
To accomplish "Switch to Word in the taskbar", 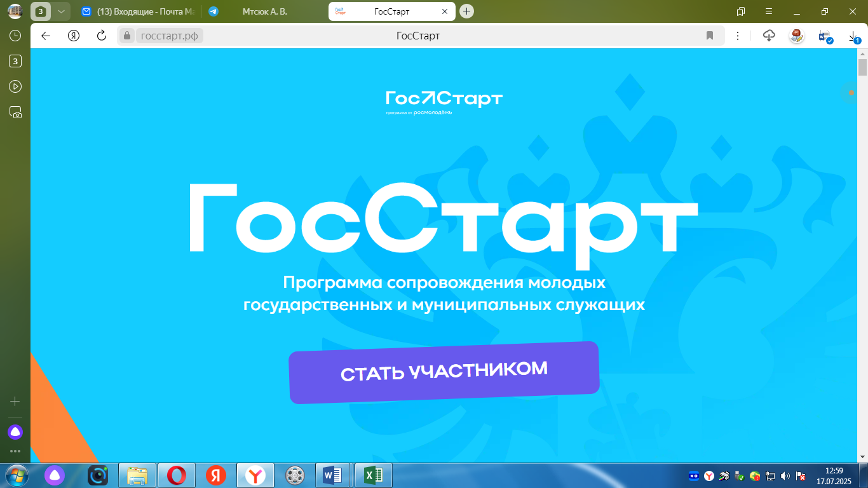I will (x=334, y=475).
